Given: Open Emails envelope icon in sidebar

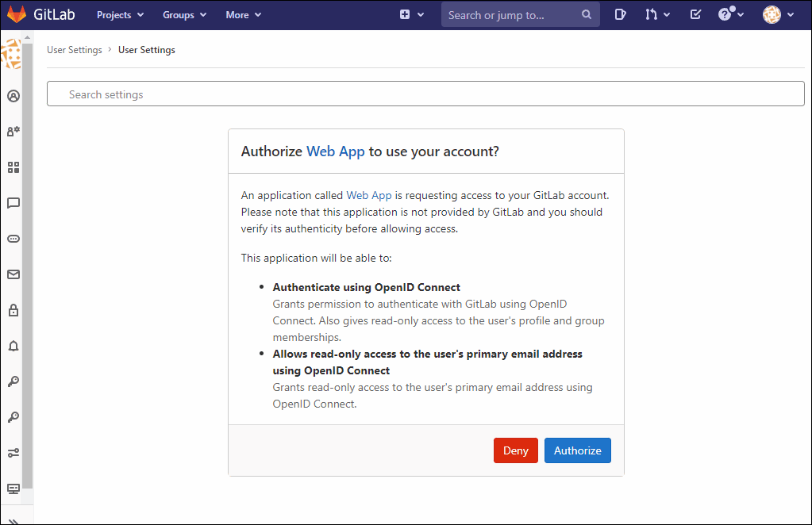Looking at the screenshot, I should [x=13, y=274].
